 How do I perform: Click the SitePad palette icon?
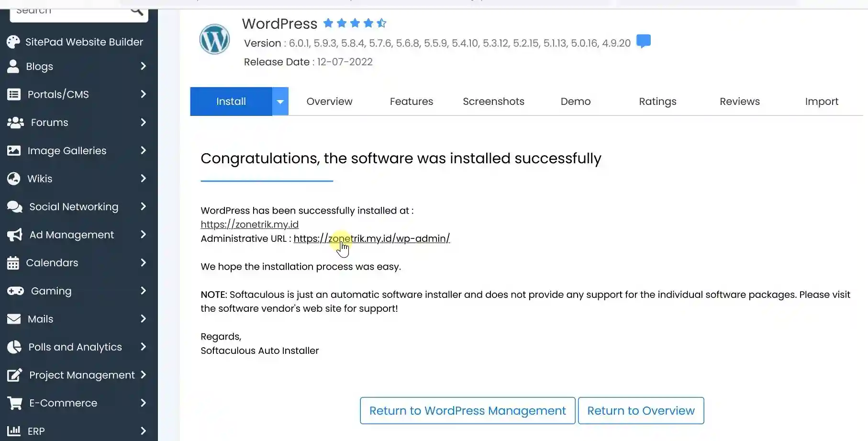coord(13,42)
